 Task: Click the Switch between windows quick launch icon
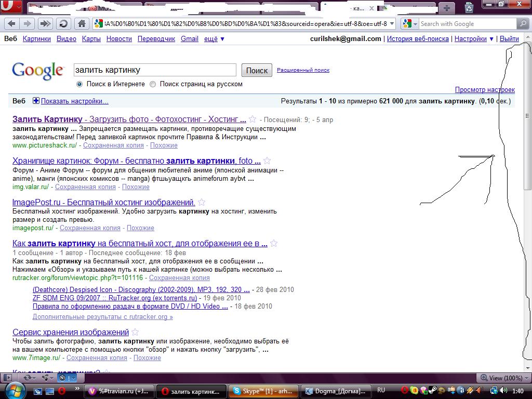37,391
